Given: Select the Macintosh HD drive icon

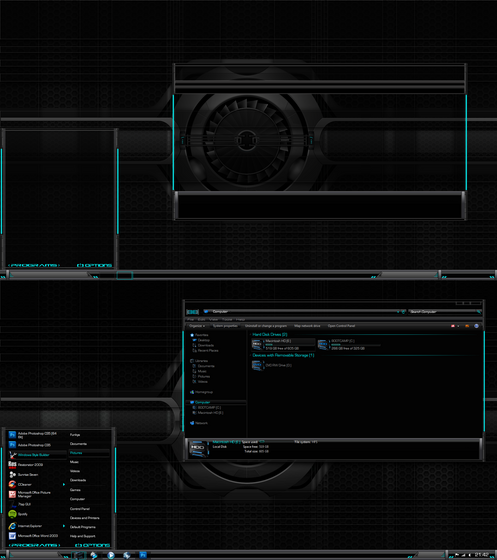Looking at the screenshot, I should tap(257, 345).
